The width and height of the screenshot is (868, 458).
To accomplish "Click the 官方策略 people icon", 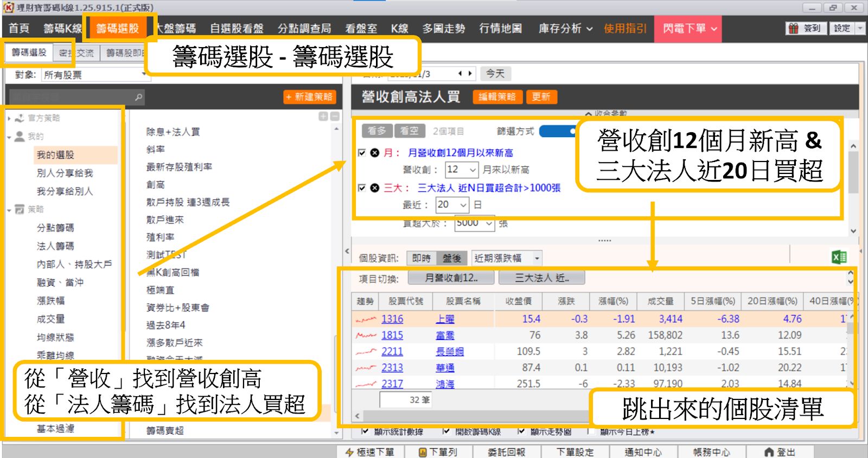I will coord(20,118).
